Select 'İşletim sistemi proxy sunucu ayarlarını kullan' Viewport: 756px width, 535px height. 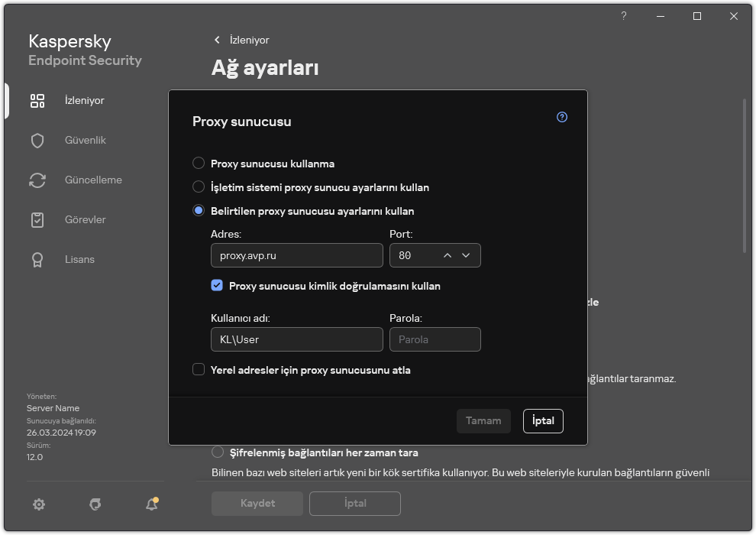pyautogui.click(x=199, y=186)
